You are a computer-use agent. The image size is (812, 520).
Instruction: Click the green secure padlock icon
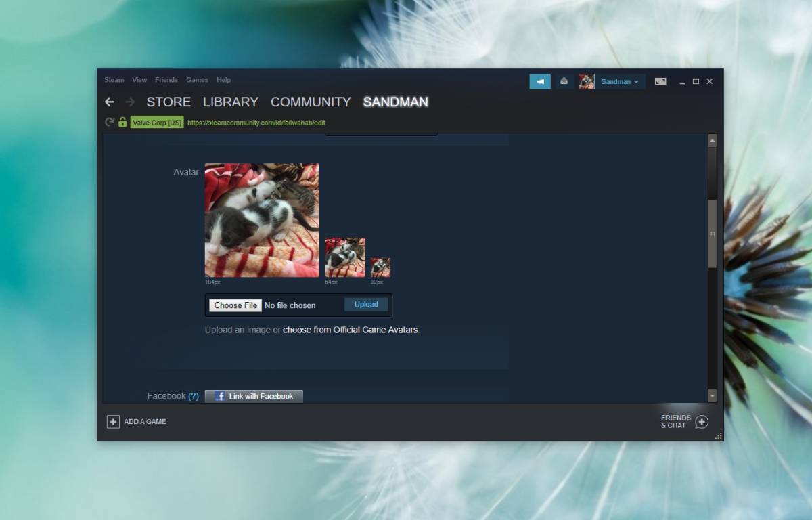[122, 123]
